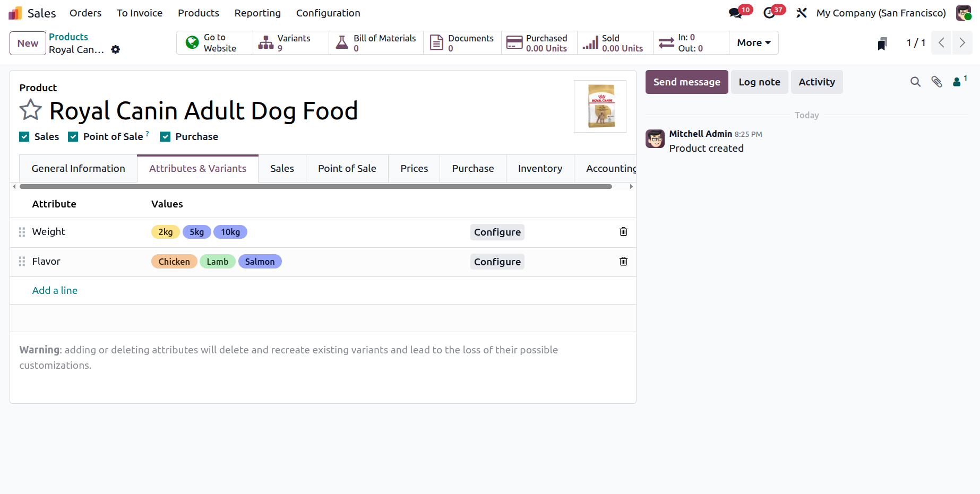
Task: Open the Reporting menu
Action: pos(257,13)
